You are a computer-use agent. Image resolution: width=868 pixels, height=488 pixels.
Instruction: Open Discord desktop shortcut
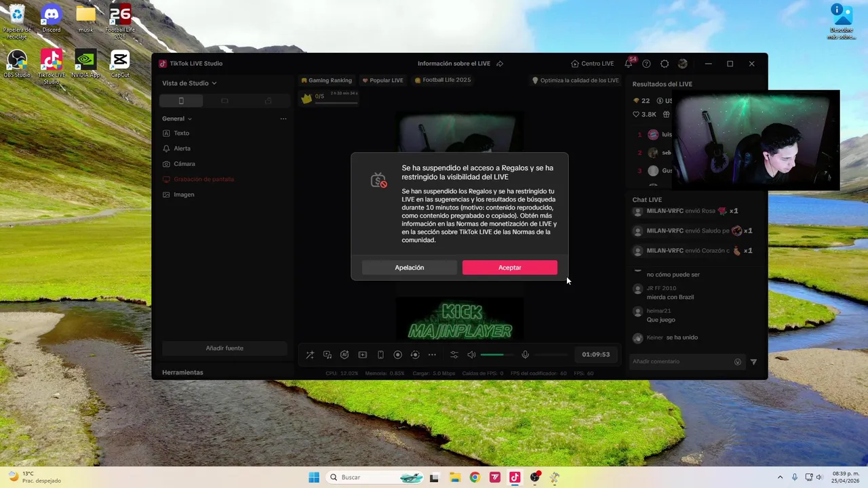pos(51,19)
